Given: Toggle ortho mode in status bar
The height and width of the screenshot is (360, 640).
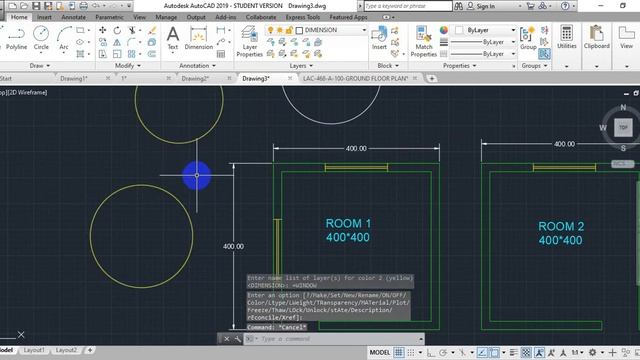Looking at the screenshot, I should click(x=431, y=352).
